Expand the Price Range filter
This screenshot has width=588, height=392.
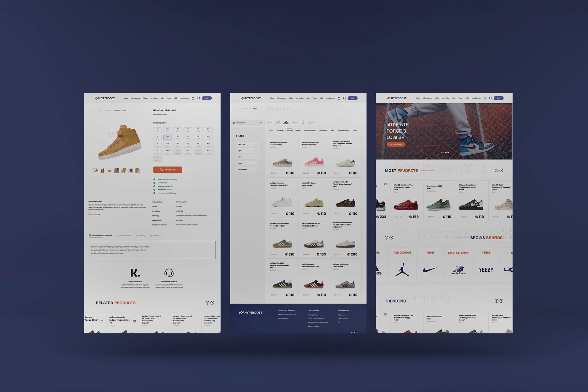(x=247, y=169)
